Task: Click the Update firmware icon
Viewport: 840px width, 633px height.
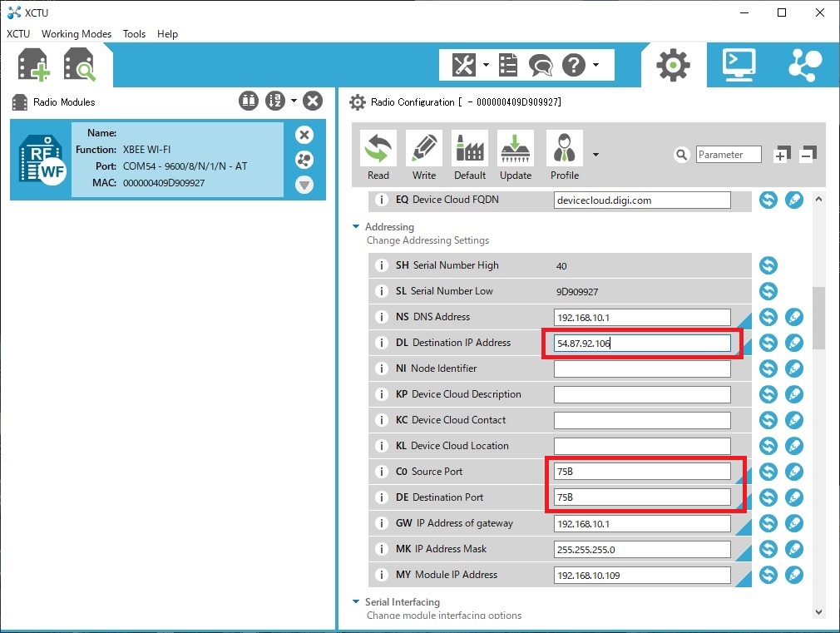Action: (x=515, y=156)
